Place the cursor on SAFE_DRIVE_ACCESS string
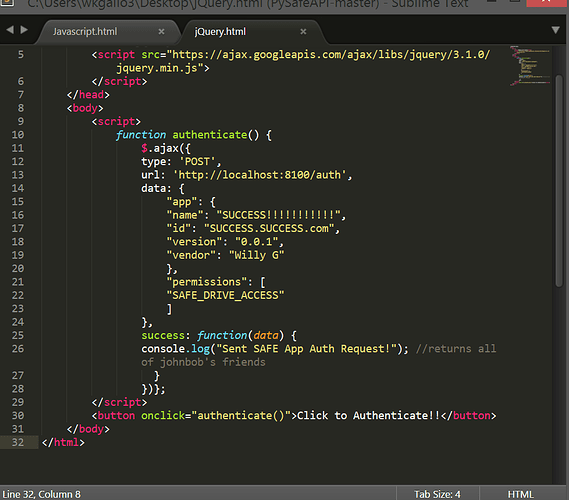The width and height of the screenshot is (569, 500). pyautogui.click(x=225, y=295)
